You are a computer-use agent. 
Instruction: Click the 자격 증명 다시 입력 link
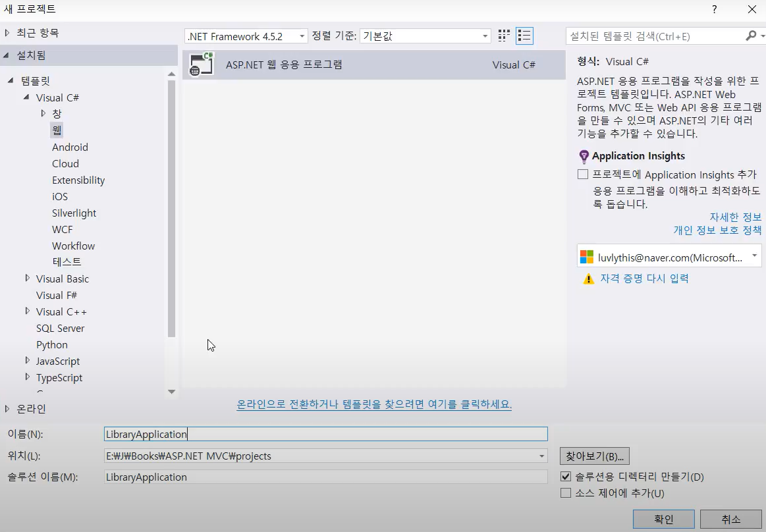644,279
